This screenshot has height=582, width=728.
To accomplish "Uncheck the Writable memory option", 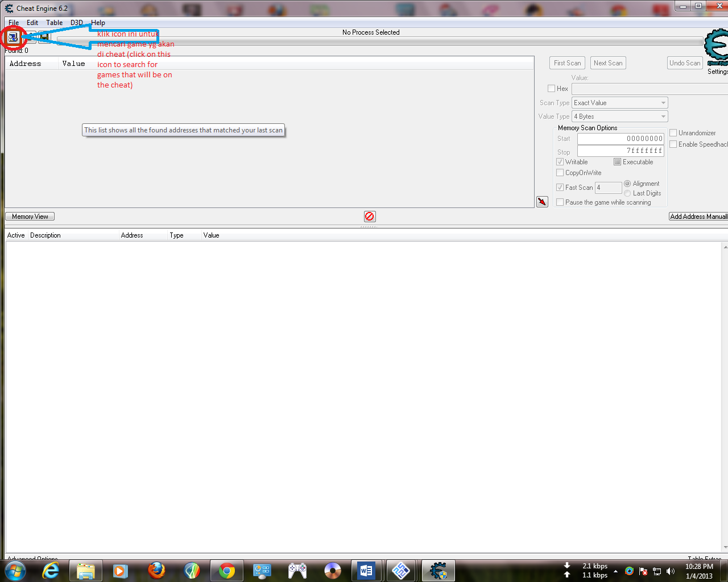I will [x=560, y=161].
